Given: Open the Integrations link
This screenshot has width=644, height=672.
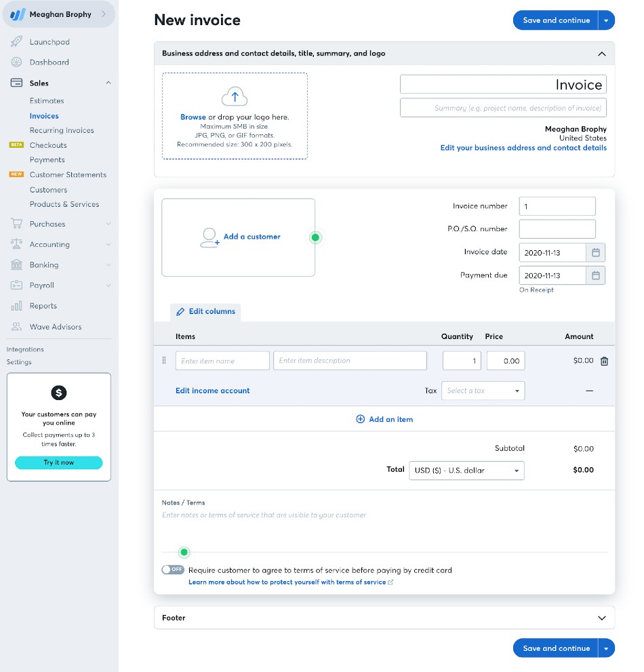Looking at the screenshot, I should click(25, 349).
